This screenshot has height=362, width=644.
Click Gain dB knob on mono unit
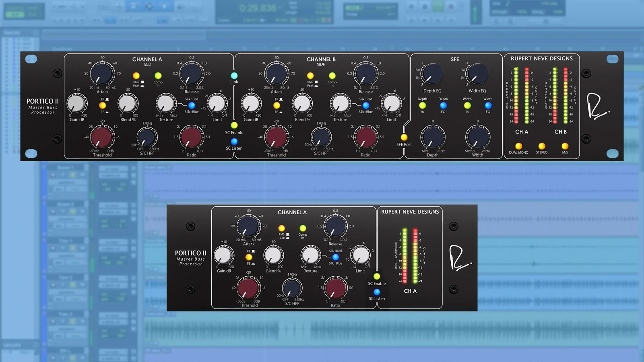pyautogui.click(x=223, y=255)
